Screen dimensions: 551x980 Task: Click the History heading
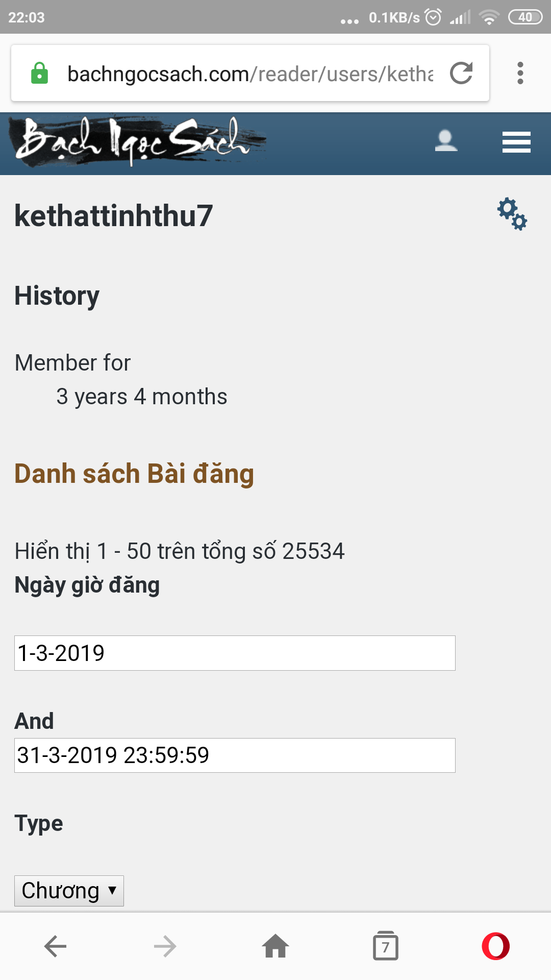click(57, 296)
